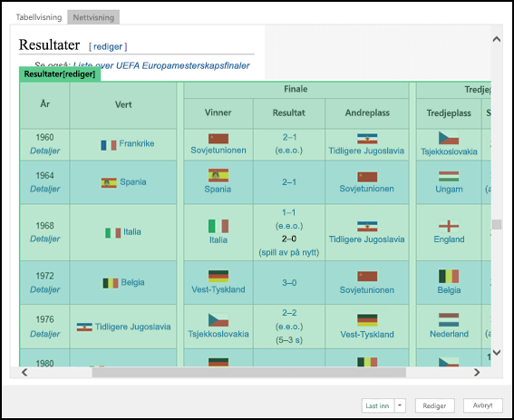The height and width of the screenshot is (420, 514).
Task: Open the Tsjekkoslovakia winner link for 1976
Action: point(218,334)
